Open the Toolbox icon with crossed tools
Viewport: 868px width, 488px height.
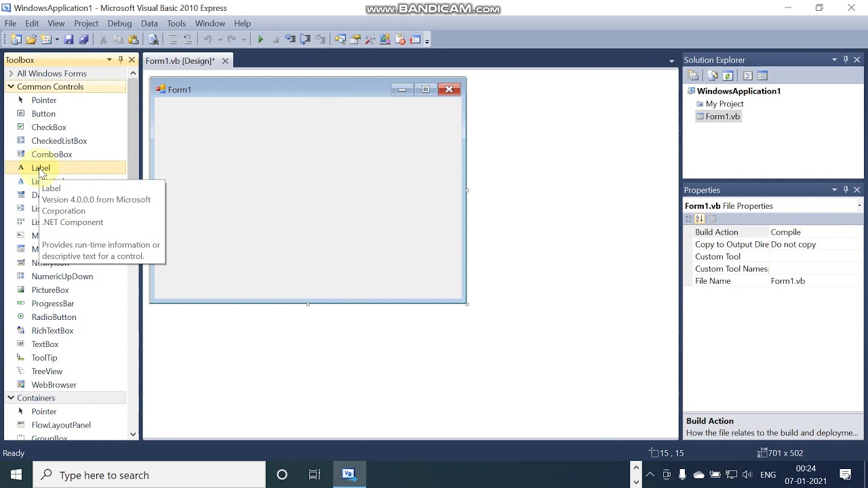pyautogui.click(x=370, y=40)
